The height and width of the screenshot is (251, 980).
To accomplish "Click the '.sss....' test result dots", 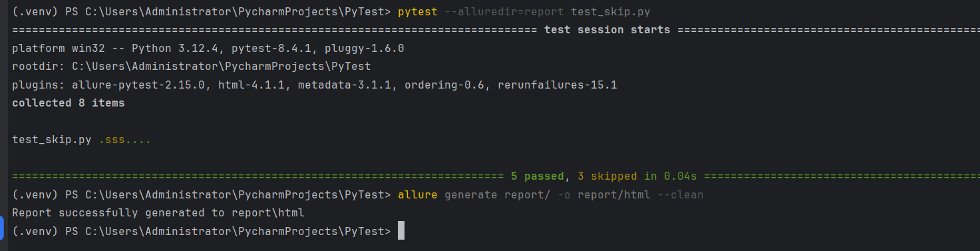I will point(125,140).
